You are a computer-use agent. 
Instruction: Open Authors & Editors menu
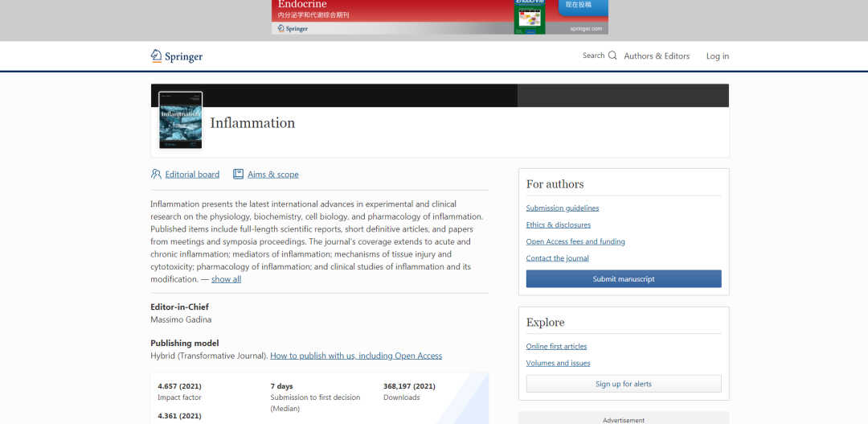click(657, 56)
